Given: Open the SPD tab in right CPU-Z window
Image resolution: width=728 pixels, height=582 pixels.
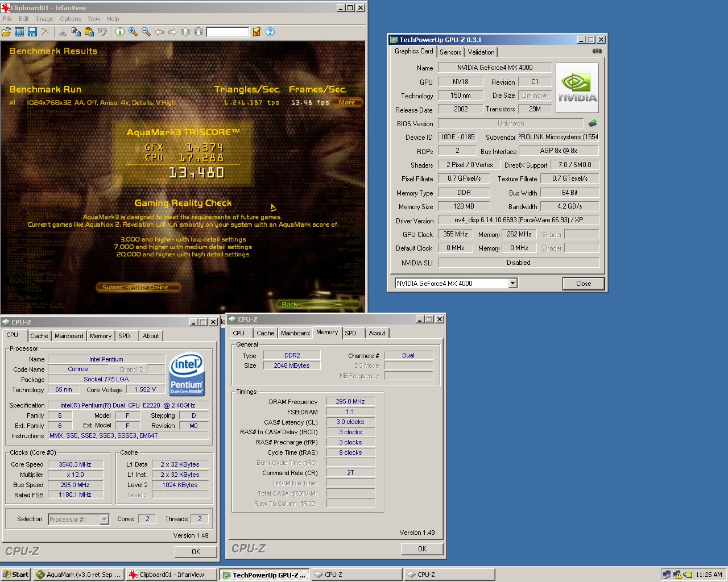Looking at the screenshot, I should [x=351, y=333].
